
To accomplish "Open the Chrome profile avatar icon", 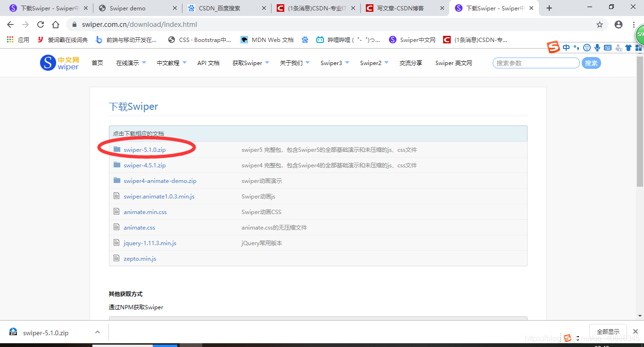I will click(619, 25).
